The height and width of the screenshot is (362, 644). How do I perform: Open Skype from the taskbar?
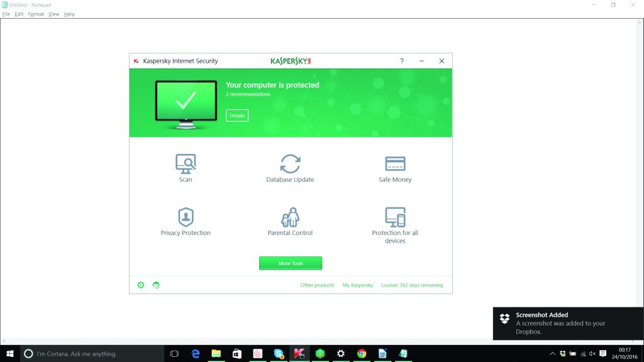coord(279,353)
